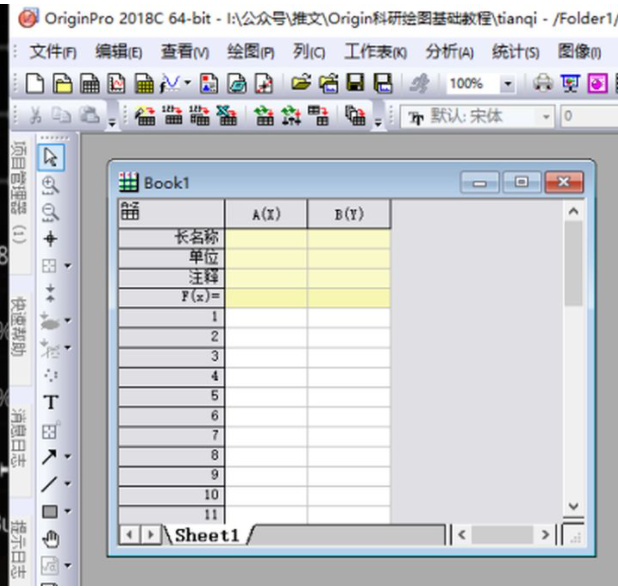The image size is (618, 588).
Task: Create a new workbook via toolbar icon
Action: point(89,84)
